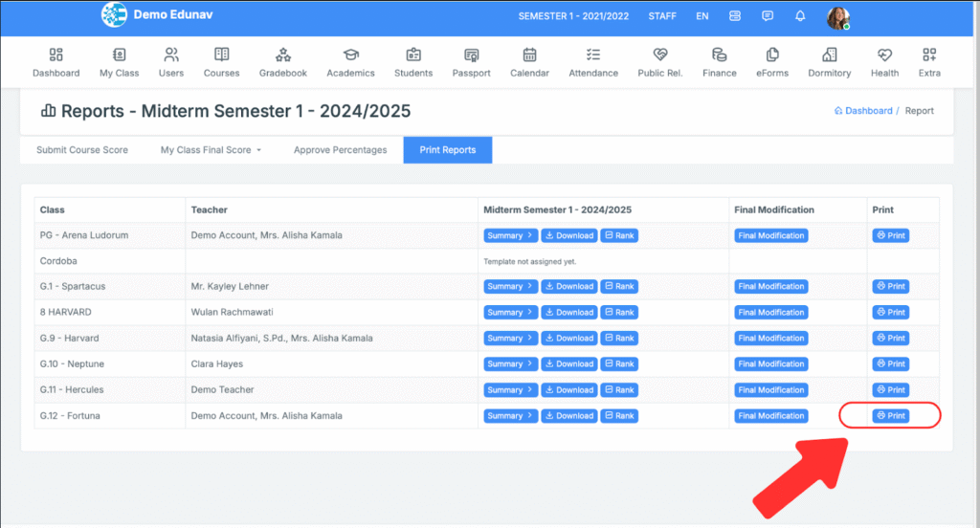Open the user profile avatar
The image size is (980, 528).
tap(837, 17)
